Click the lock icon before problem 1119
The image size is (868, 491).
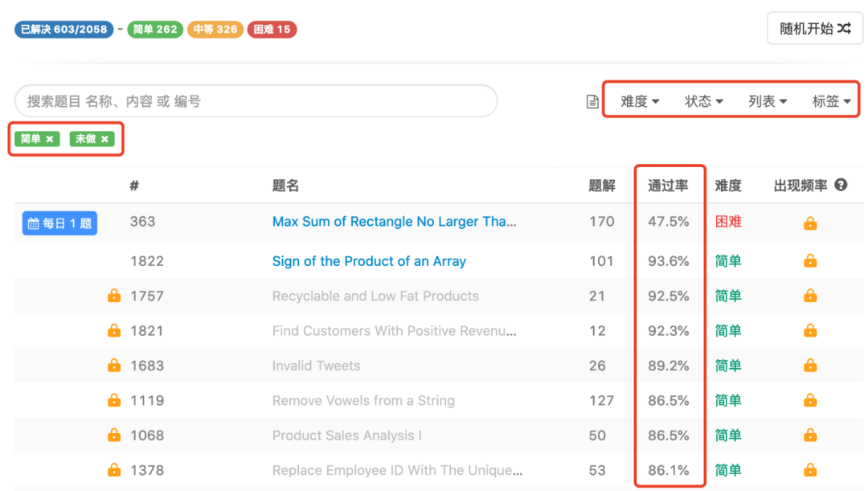pyautogui.click(x=114, y=400)
